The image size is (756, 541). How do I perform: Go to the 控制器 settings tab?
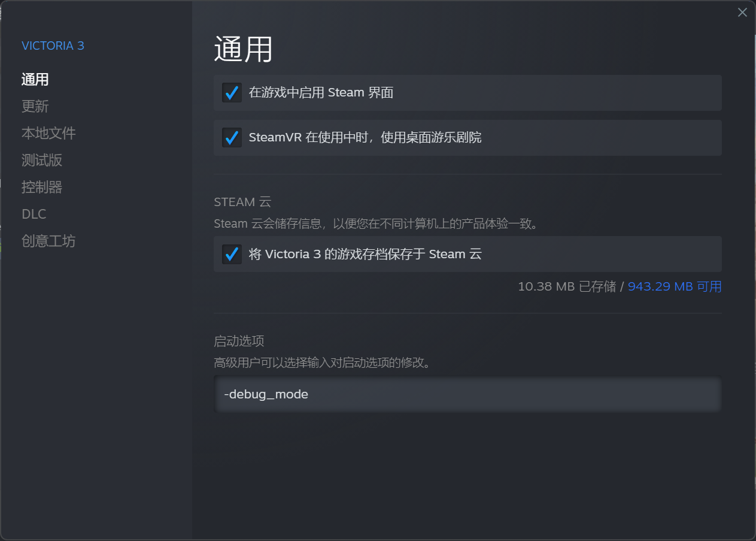[x=42, y=187]
